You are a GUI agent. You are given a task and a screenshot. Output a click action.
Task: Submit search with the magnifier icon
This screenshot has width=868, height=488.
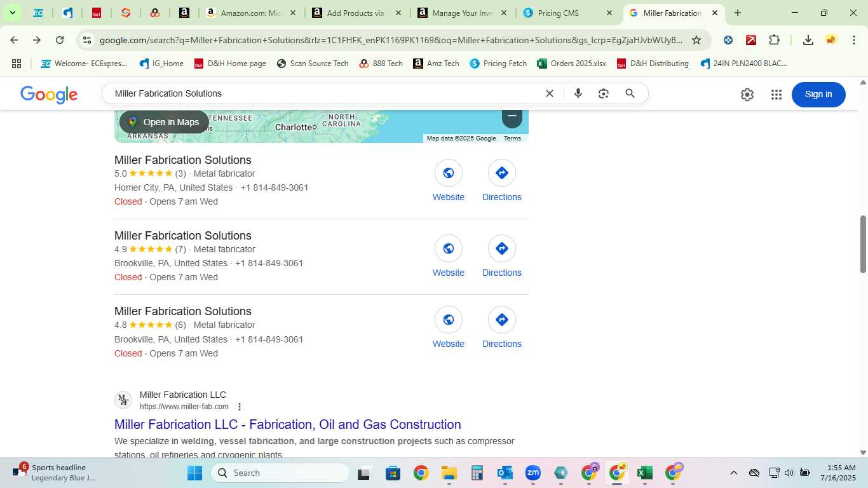coord(630,93)
